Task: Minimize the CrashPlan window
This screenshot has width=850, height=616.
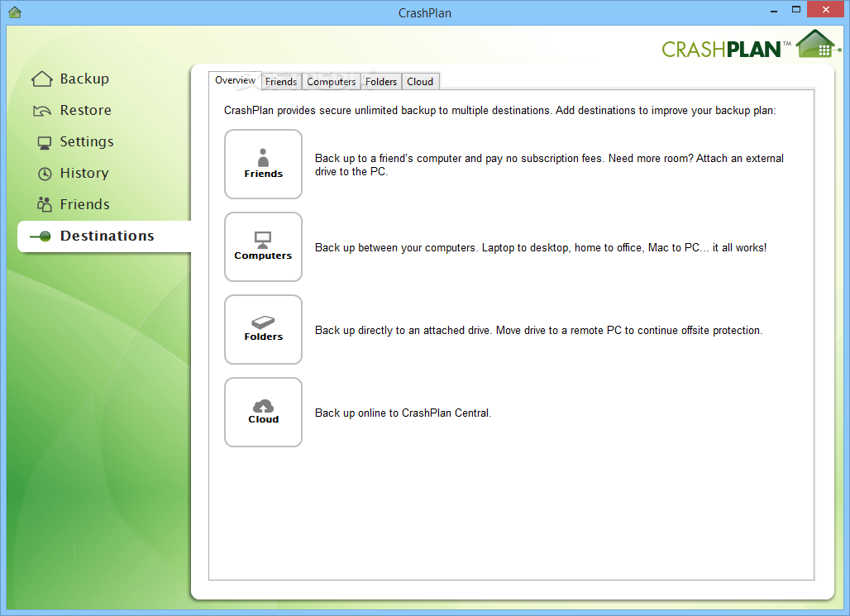Action: point(774,10)
